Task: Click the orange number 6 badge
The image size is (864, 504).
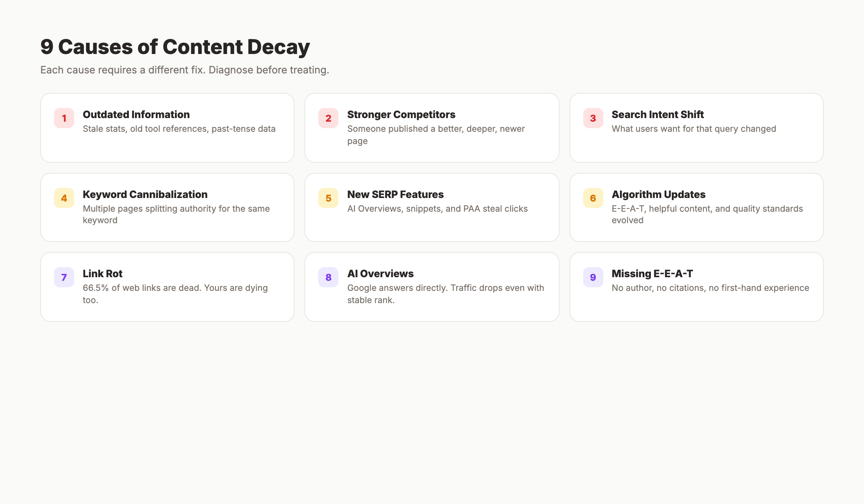Action: pos(593,198)
